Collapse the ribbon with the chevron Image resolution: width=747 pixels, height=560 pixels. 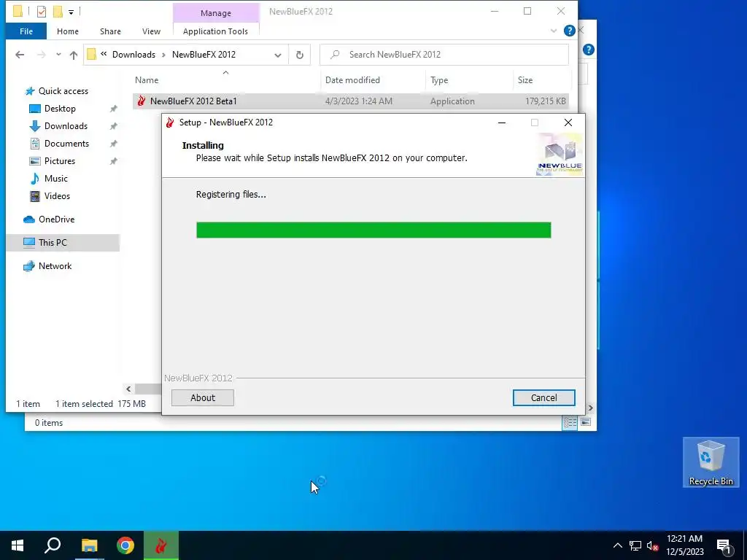[554, 31]
